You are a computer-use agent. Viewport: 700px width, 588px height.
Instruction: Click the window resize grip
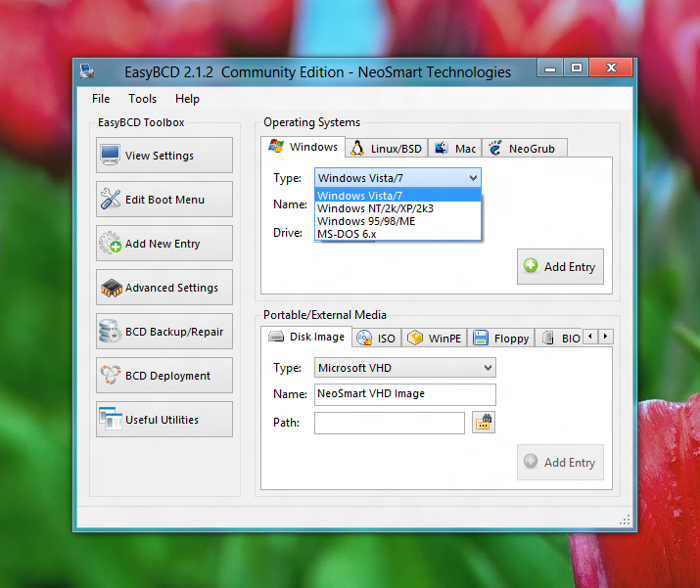[x=625, y=520]
